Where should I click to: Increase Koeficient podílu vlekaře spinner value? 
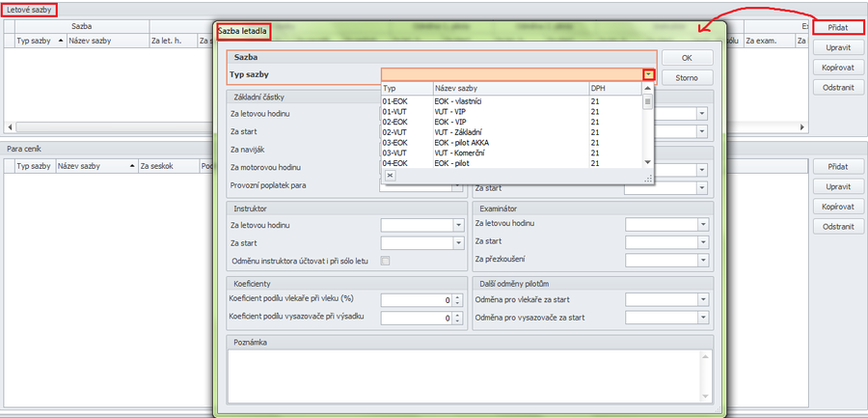click(x=459, y=297)
